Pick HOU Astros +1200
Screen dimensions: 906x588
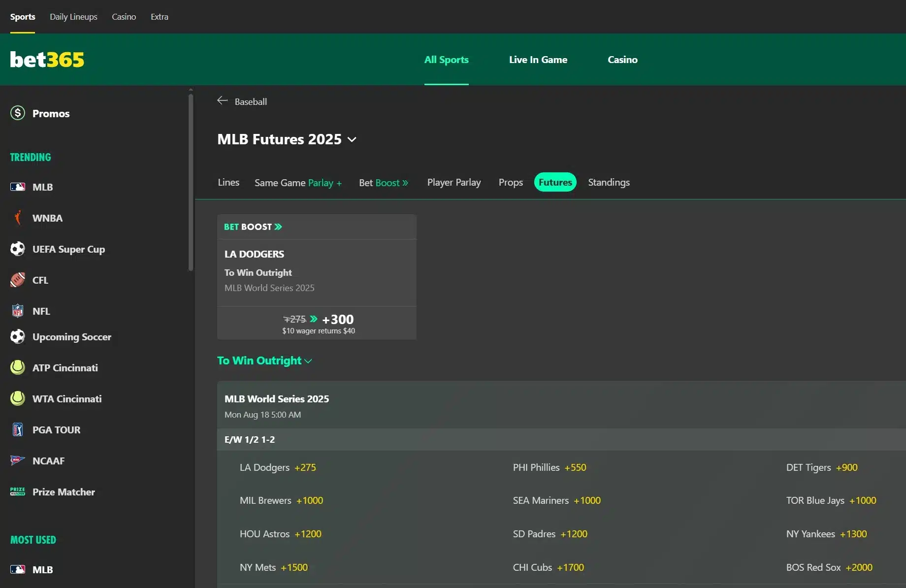click(280, 534)
